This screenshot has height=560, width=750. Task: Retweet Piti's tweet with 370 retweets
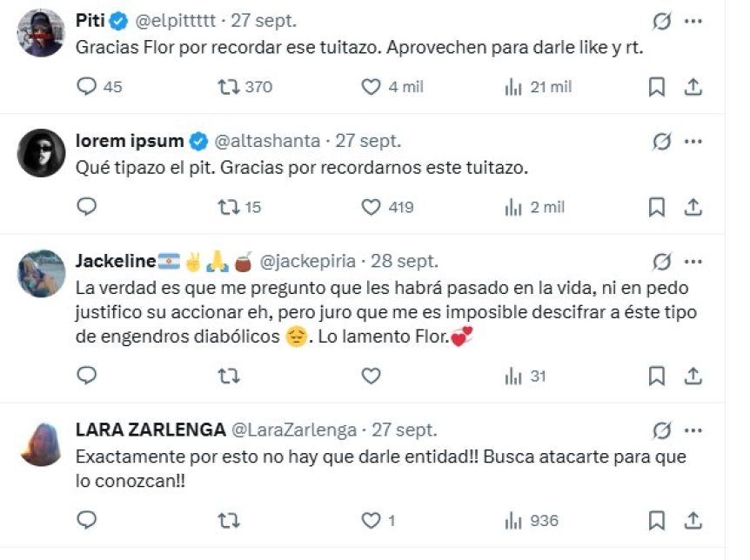(x=229, y=86)
